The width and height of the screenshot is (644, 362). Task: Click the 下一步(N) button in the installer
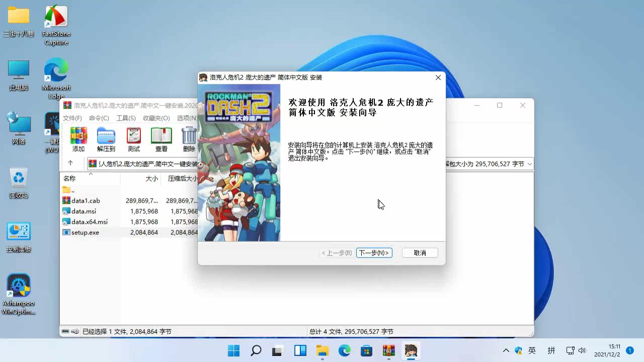[374, 253]
